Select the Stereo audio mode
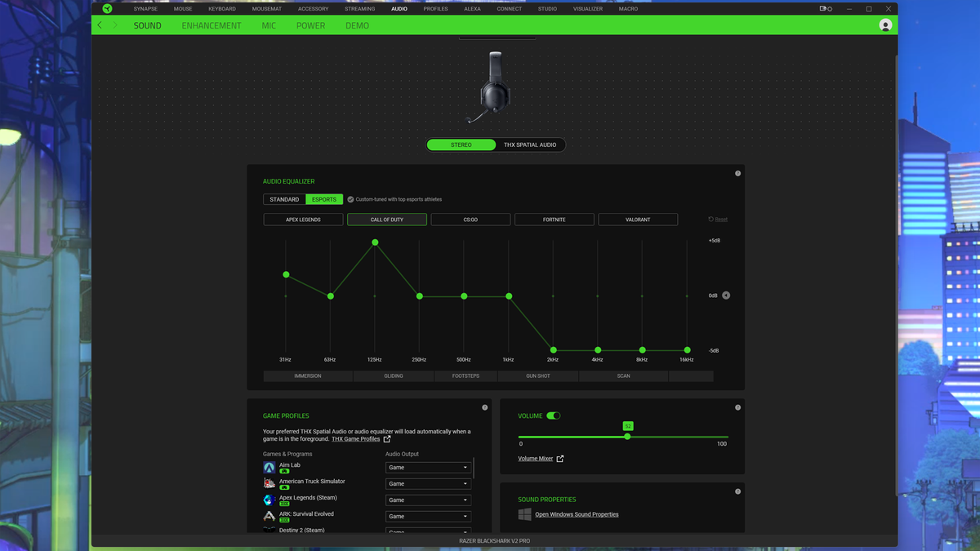 click(461, 144)
